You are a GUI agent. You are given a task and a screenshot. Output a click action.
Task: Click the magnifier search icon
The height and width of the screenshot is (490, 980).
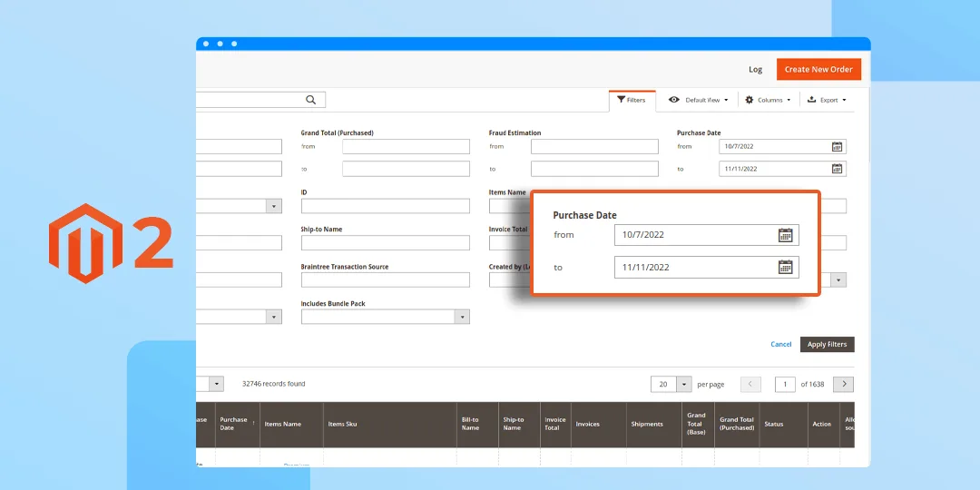pos(310,100)
